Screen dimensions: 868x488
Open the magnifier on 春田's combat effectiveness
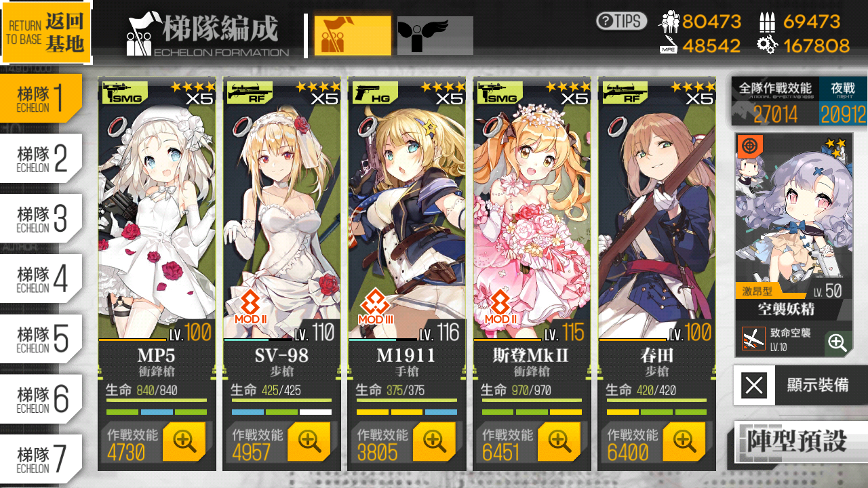click(x=684, y=441)
